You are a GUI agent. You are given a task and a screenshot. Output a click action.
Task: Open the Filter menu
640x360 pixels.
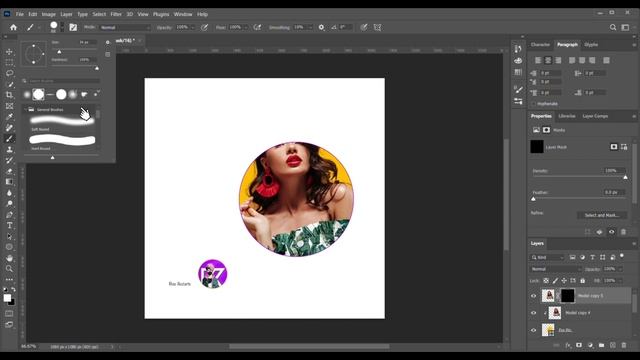(x=116, y=14)
